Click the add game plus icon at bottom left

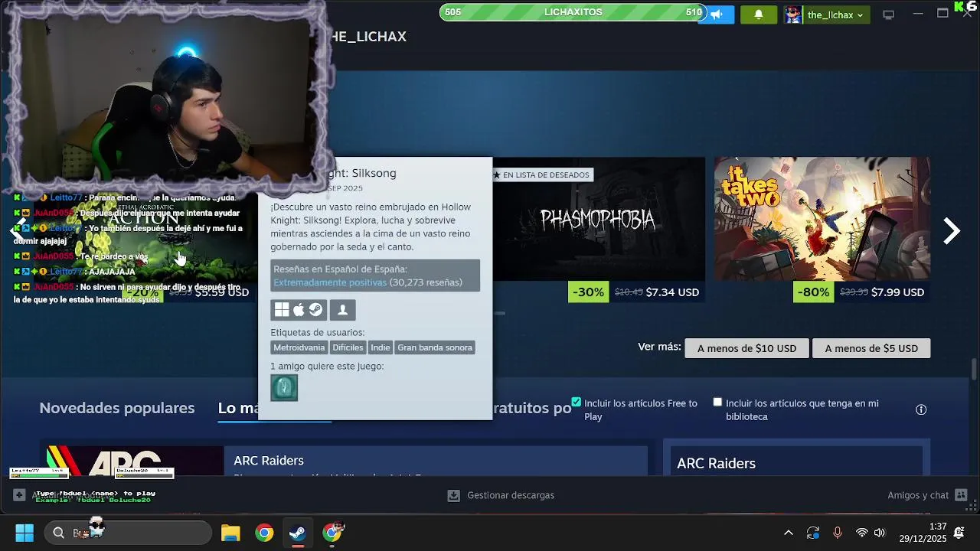[x=19, y=495]
